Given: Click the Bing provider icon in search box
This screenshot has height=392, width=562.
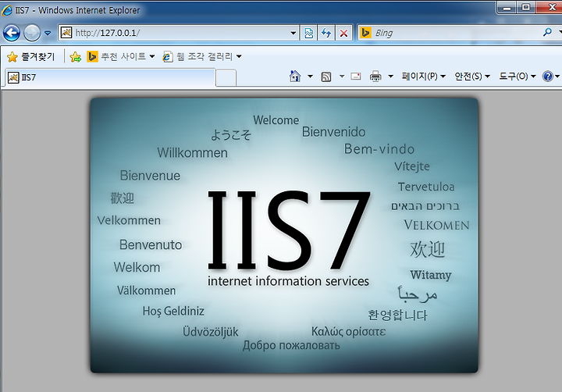Looking at the screenshot, I should tap(365, 33).
